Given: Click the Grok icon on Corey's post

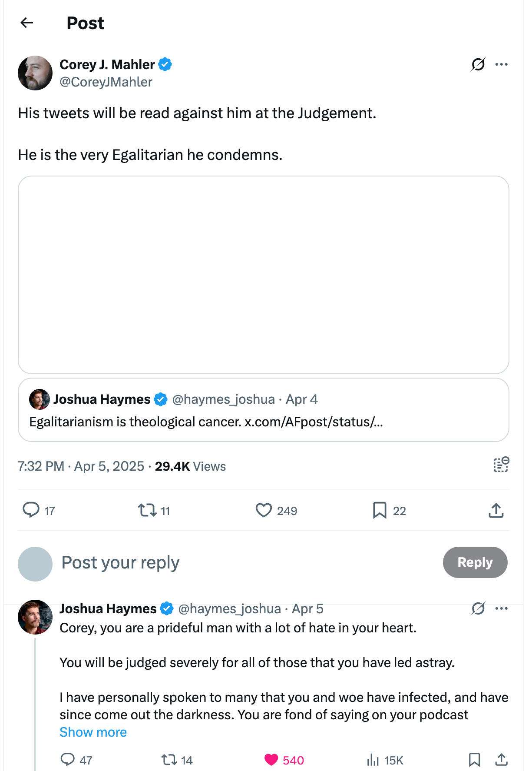Looking at the screenshot, I should coord(478,64).
